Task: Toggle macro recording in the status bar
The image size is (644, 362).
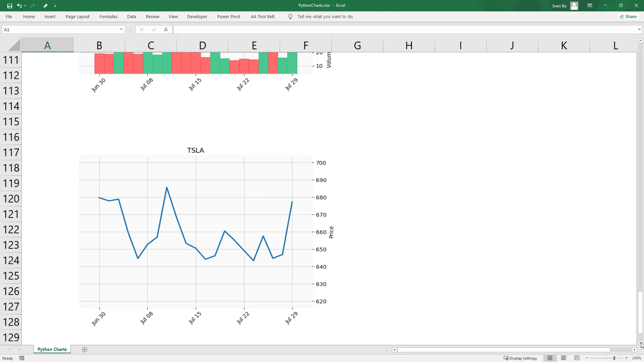Action: coord(21,358)
